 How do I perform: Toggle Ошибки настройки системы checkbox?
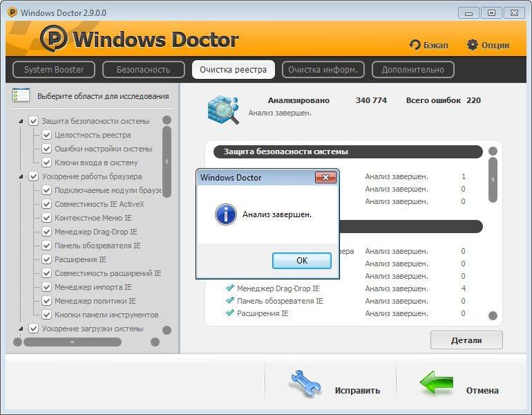46,149
